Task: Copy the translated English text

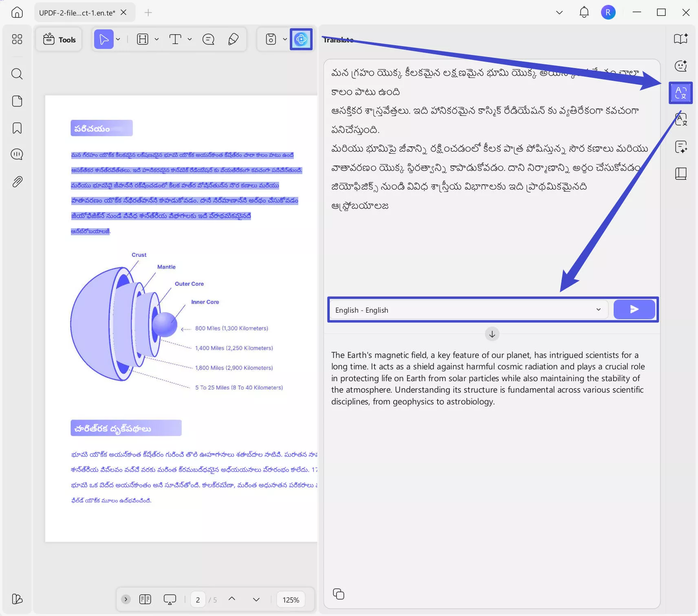Action: click(x=338, y=594)
